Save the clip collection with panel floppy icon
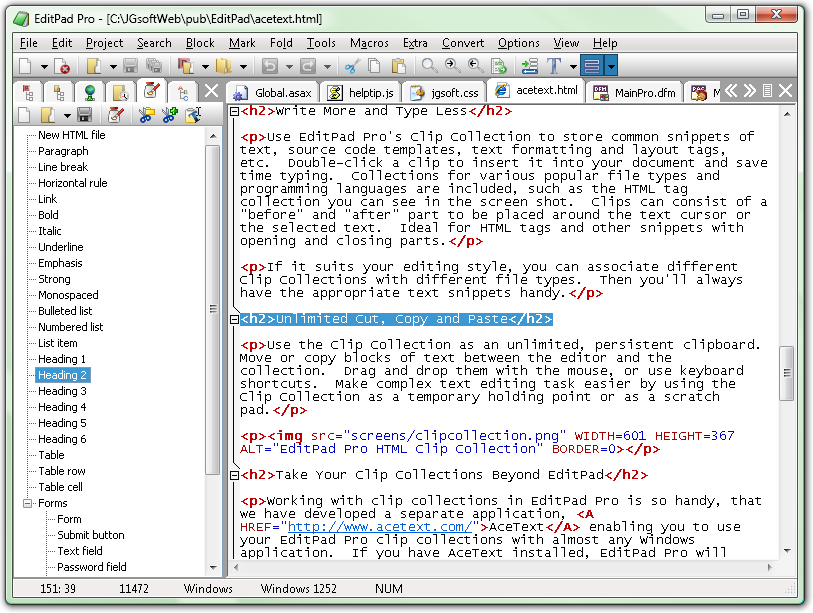 85,115
